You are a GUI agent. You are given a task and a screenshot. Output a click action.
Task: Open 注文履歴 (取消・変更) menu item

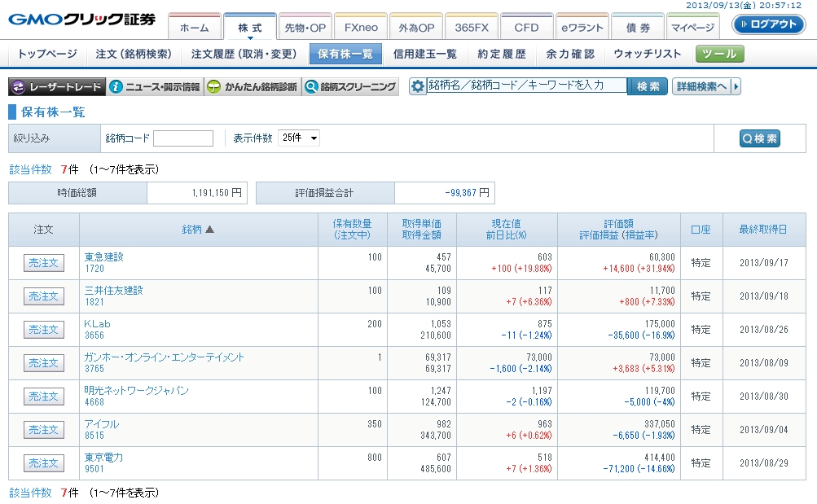244,55
